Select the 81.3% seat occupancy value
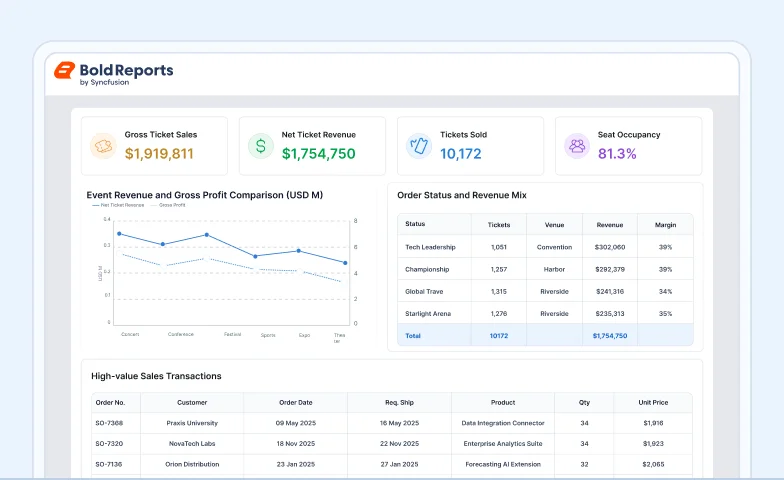 tap(617, 154)
